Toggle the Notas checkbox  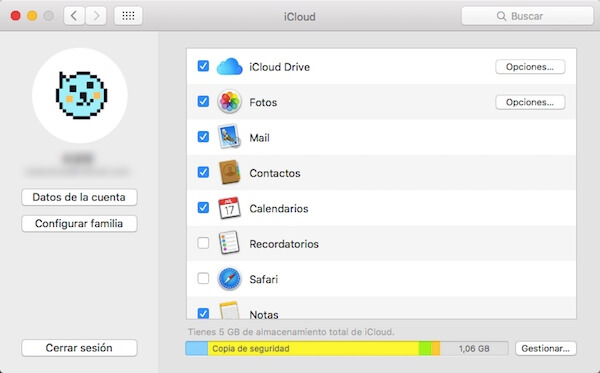(203, 313)
